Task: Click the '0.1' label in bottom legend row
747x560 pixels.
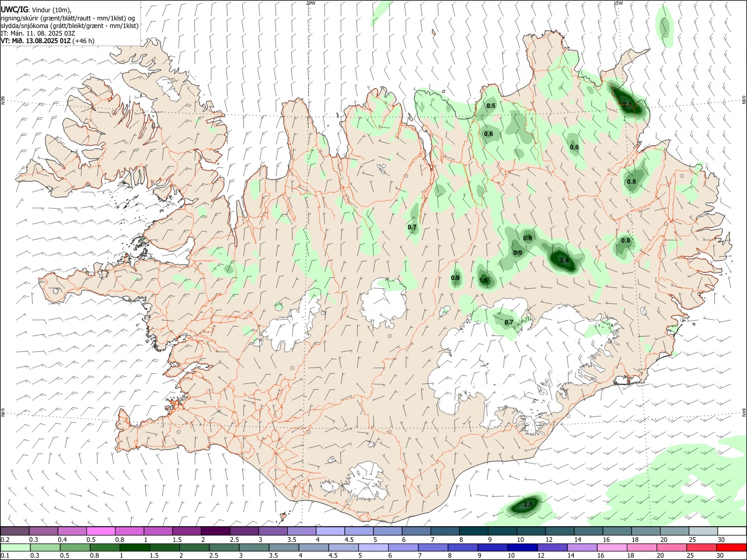Action: coord(5,556)
